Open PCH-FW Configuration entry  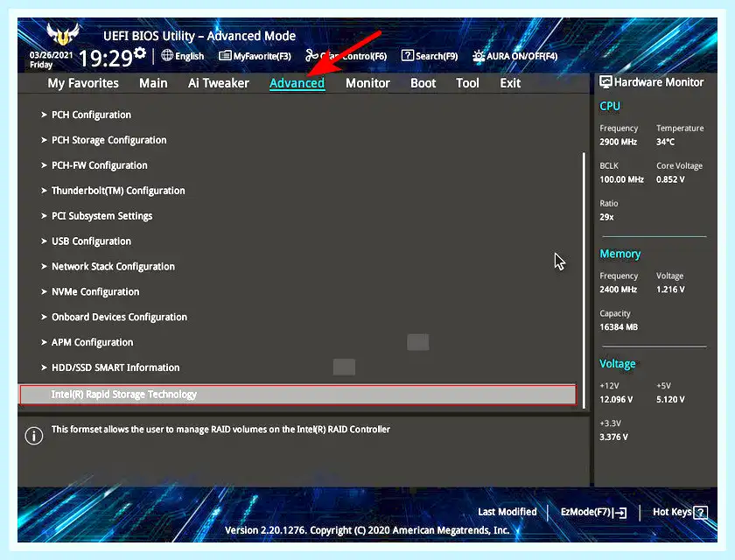tap(100, 165)
